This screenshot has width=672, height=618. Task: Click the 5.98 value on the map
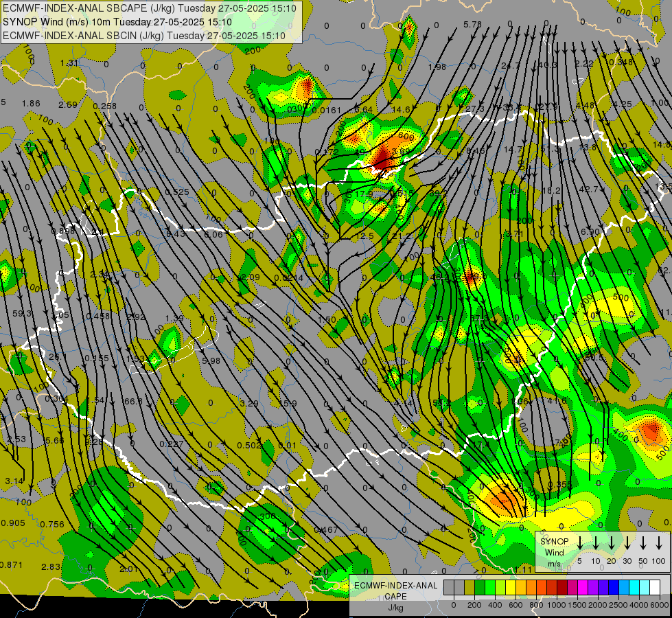(x=211, y=360)
